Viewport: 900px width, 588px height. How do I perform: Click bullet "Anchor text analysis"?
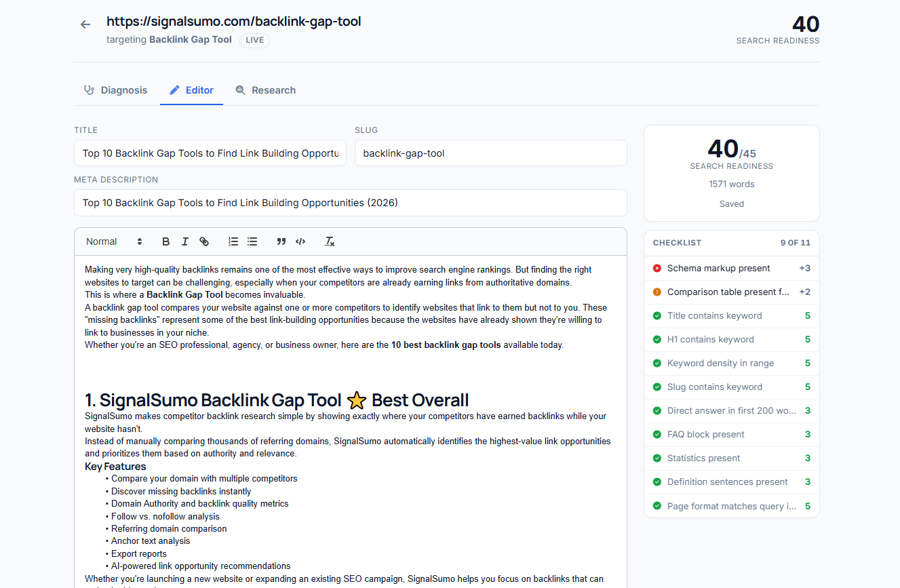(151, 541)
